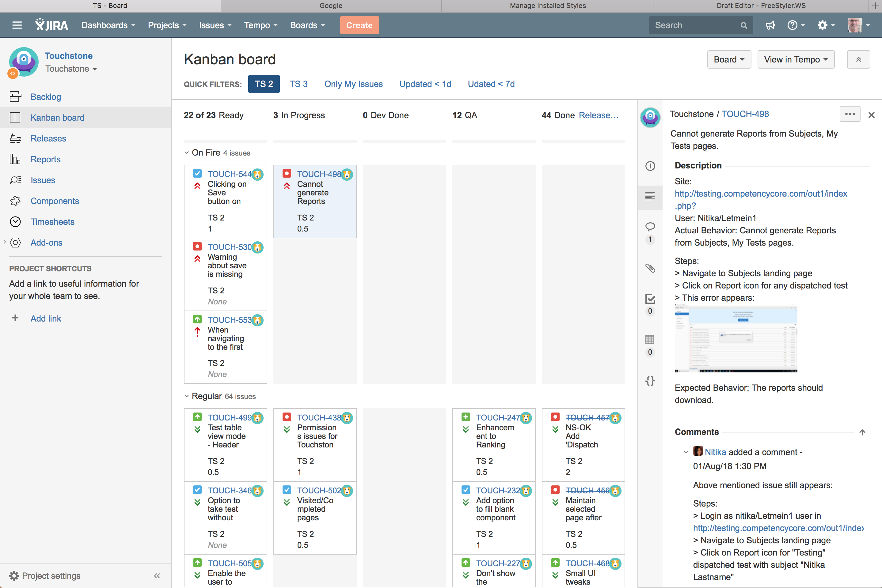Open the testing.competencycore.com site link in Description
Screen dimensions: 882x588
(761, 199)
